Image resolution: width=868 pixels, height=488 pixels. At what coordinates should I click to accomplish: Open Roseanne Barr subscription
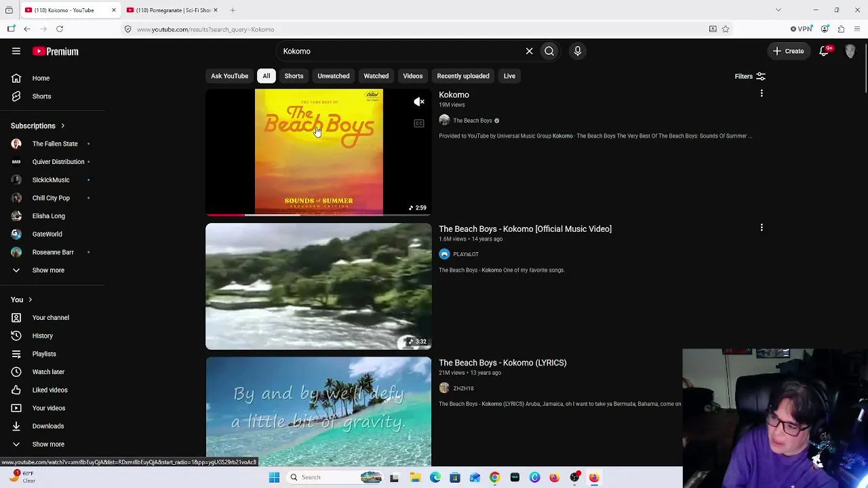click(52, 252)
